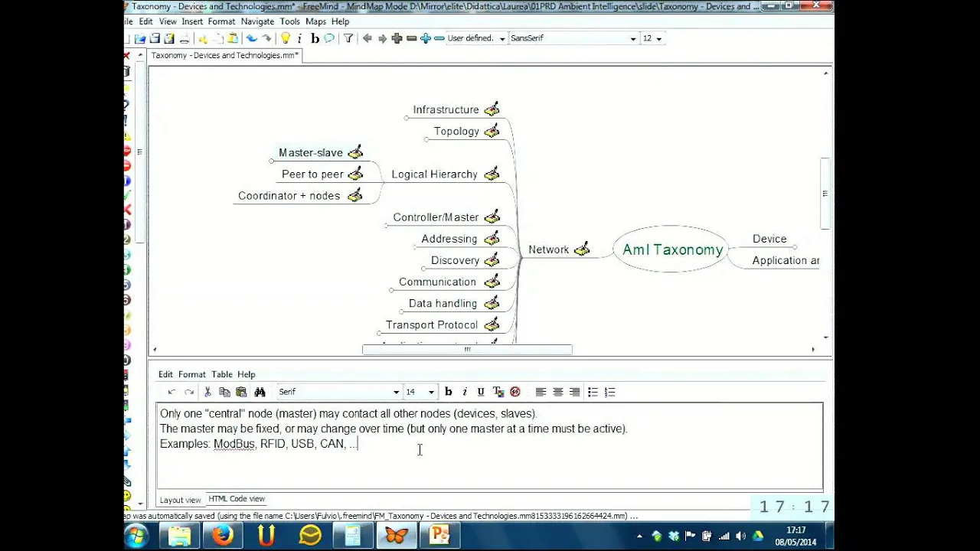Align note text left
The width and height of the screenshot is (980, 551).
[541, 392]
